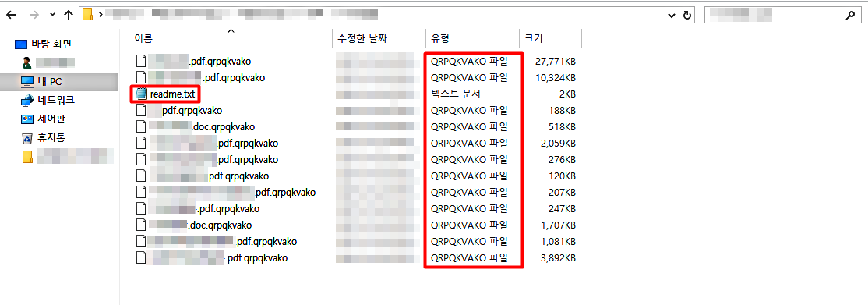868x305 pixels.
Task: Click the 10,324KB size value
Action: click(556, 77)
